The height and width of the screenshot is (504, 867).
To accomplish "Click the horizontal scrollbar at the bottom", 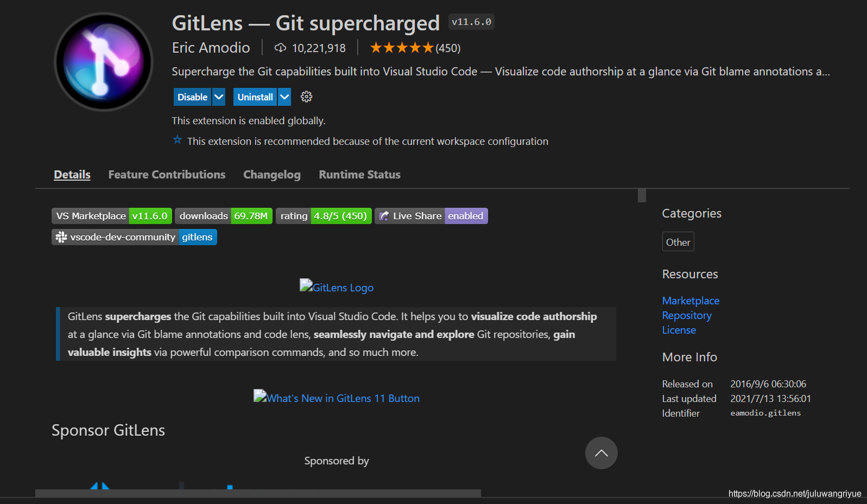I will pyautogui.click(x=258, y=493).
